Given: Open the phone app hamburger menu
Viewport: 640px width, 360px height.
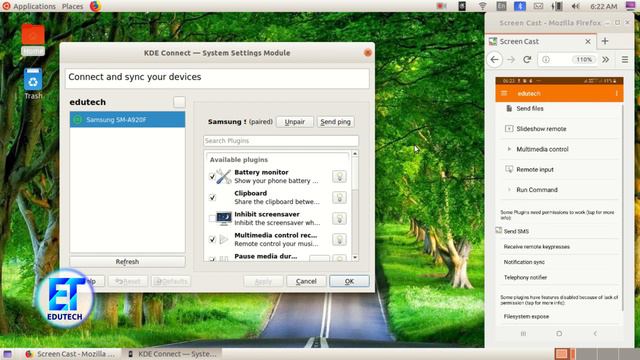Looking at the screenshot, I should point(504,93).
